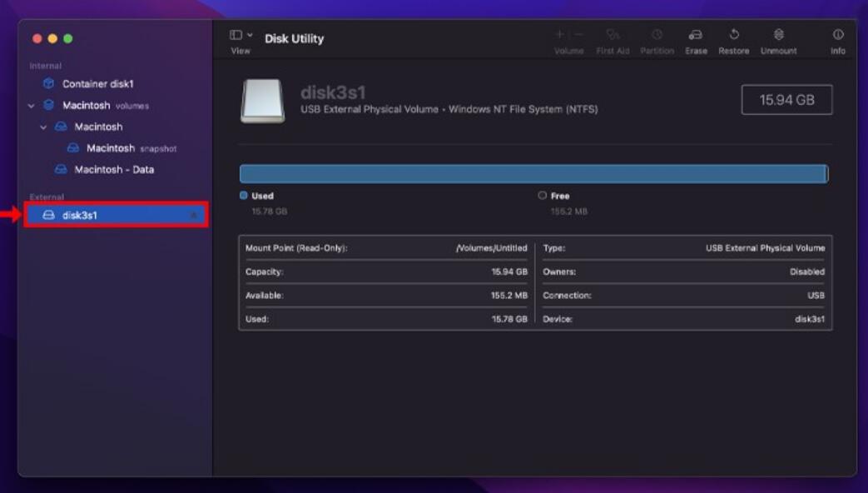
Task: Eject disk3s1 using sidebar eject icon
Action: coord(194,216)
